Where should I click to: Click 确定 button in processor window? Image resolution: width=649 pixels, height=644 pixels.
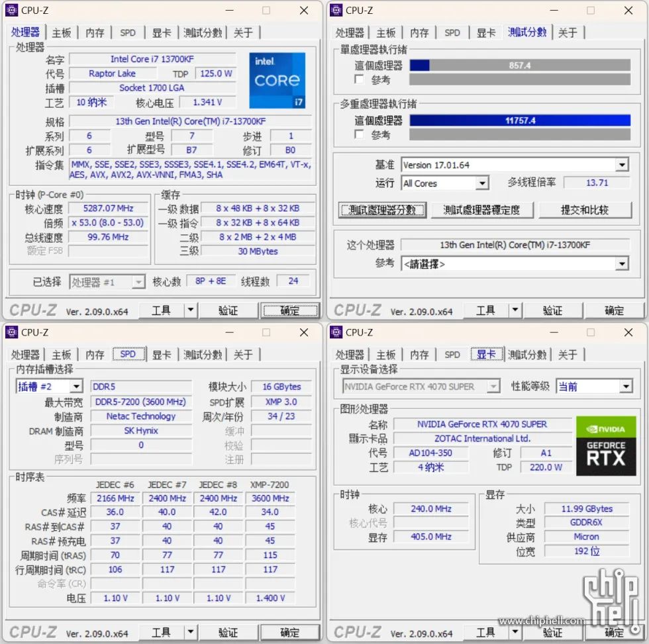tap(290, 310)
